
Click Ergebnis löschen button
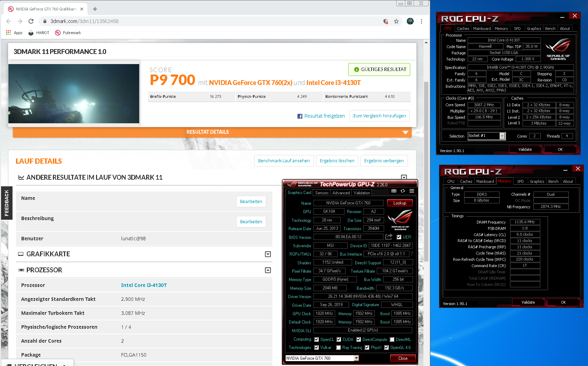pos(337,161)
